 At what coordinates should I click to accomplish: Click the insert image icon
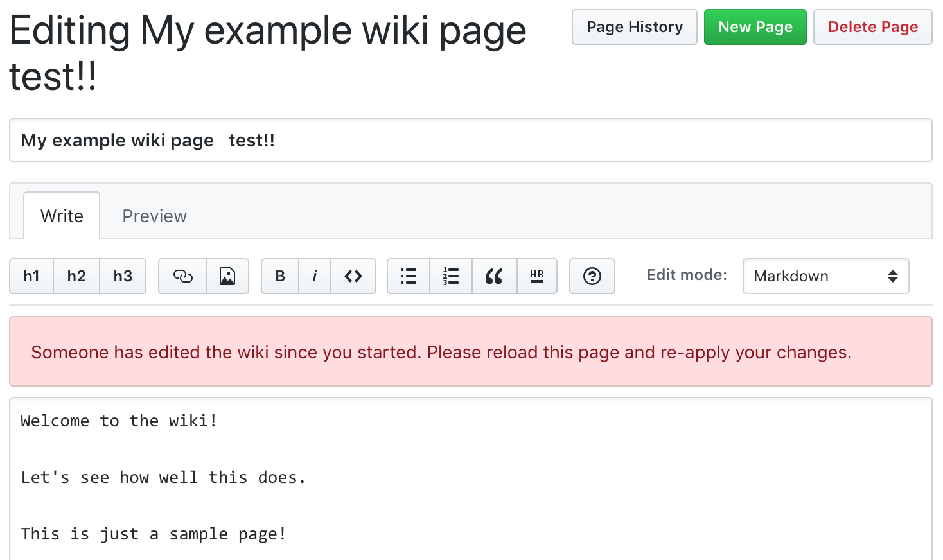click(x=227, y=276)
